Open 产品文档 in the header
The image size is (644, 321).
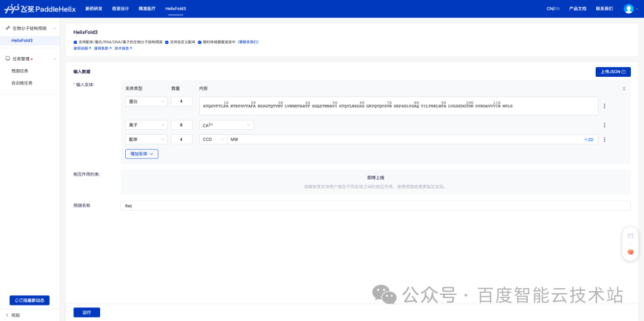577,8
